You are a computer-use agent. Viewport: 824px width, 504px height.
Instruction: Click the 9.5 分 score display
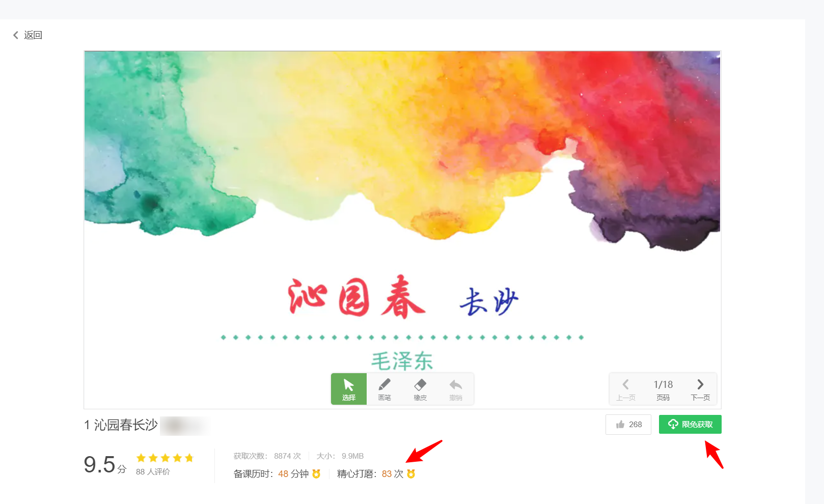[x=105, y=464]
